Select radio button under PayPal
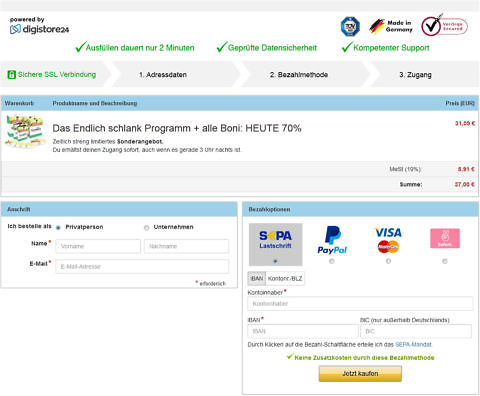 pyautogui.click(x=332, y=261)
